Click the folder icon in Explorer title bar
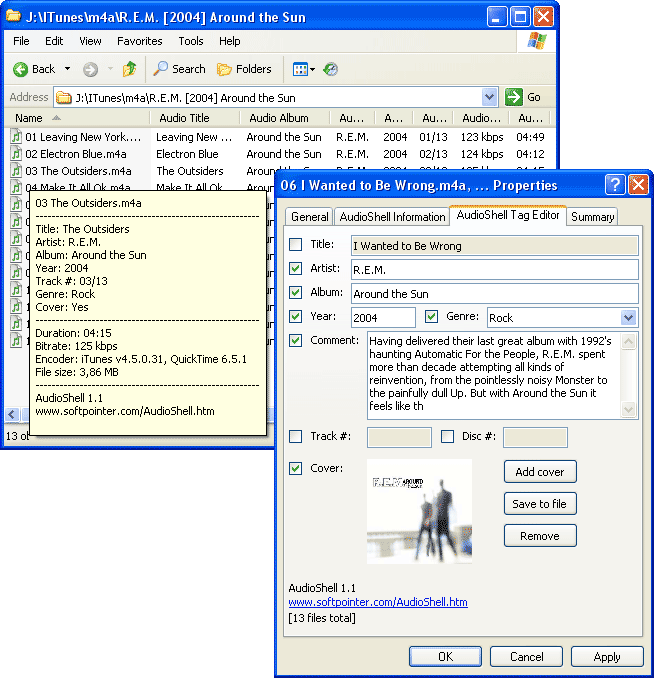The image size is (654, 678). [x=13, y=16]
